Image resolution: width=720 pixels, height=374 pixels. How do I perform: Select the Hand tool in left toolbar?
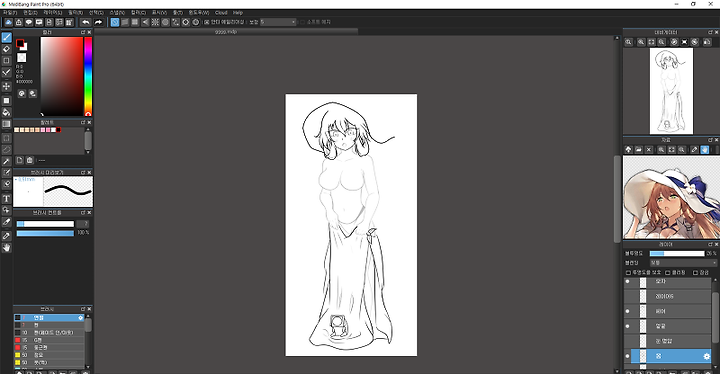click(x=6, y=248)
